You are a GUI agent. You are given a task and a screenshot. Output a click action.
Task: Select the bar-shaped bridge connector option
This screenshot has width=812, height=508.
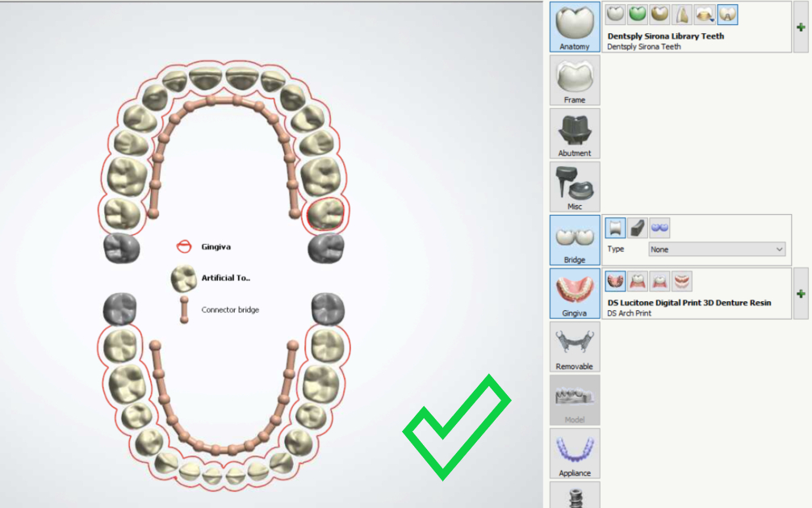pos(637,229)
